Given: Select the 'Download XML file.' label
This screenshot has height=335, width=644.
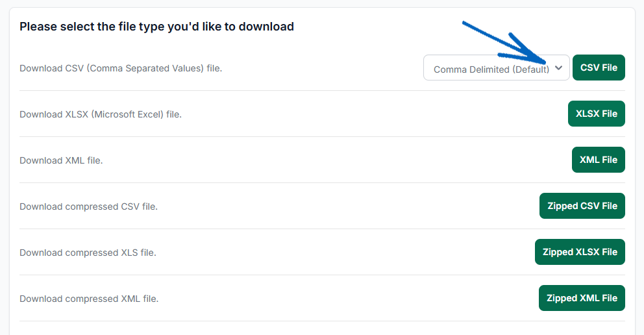Looking at the screenshot, I should click(61, 160).
